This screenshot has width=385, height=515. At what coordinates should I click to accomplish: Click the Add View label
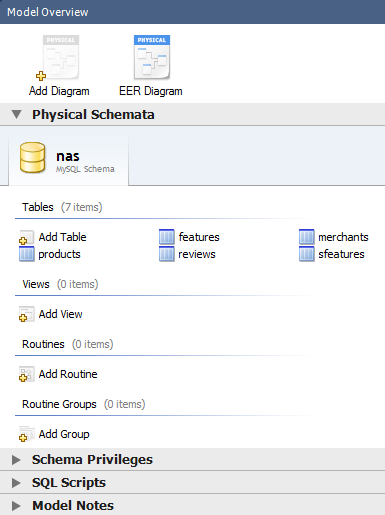point(60,314)
